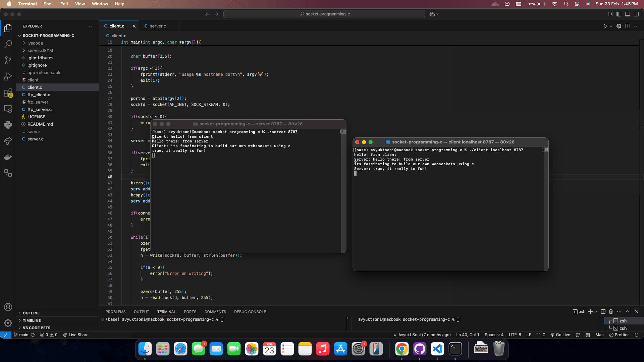644x362 pixels.
Task: Open the Search panel in the activity bar
Action: [x=8, y=44]
